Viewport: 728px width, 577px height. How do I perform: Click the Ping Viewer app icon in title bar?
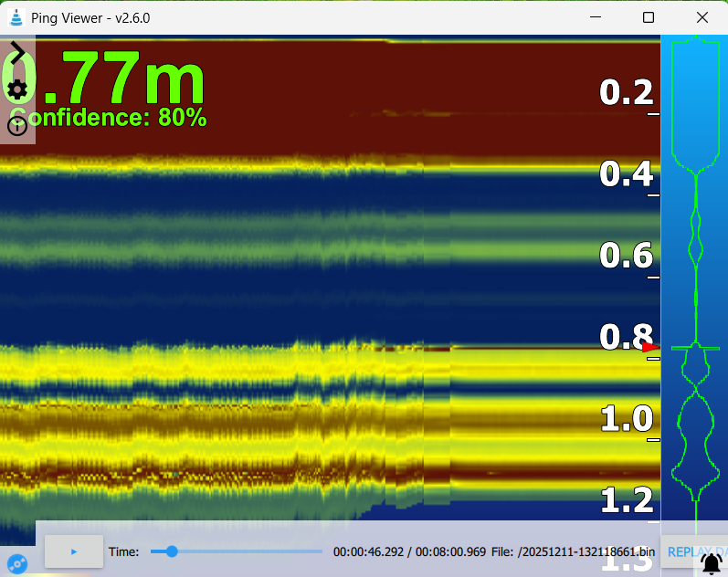tap(16, 17)
